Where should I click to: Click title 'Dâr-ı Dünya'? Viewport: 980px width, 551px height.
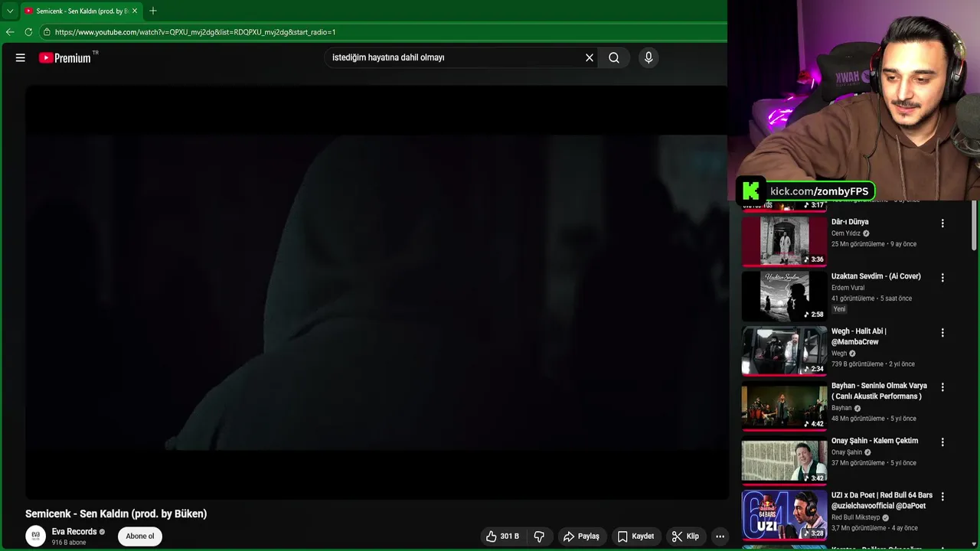point(850,222)
